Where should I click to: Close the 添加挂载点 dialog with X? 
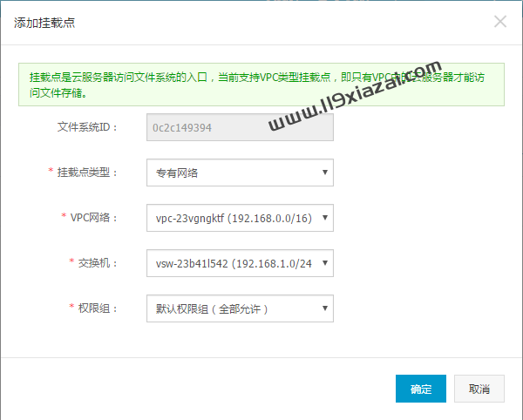point(500,22)
